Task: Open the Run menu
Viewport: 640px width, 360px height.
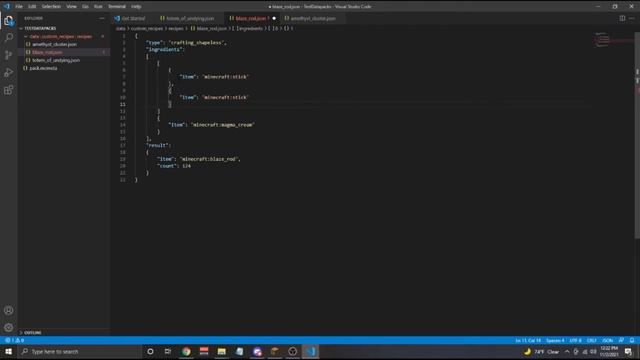Action: (x=98, y=7)
